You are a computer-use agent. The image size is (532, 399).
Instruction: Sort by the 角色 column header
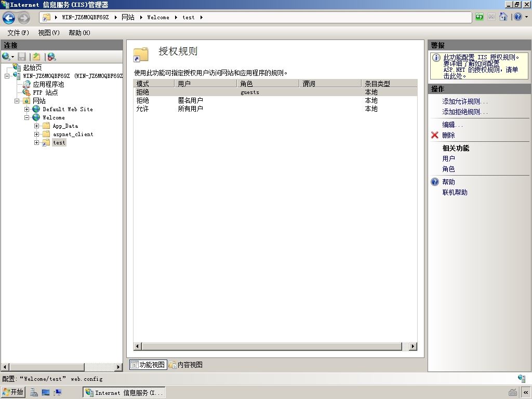pos(268,84)
